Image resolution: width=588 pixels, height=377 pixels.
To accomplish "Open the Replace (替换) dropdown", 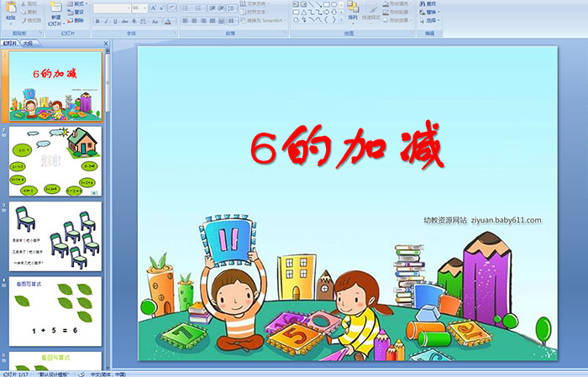I will pos(429,12).
